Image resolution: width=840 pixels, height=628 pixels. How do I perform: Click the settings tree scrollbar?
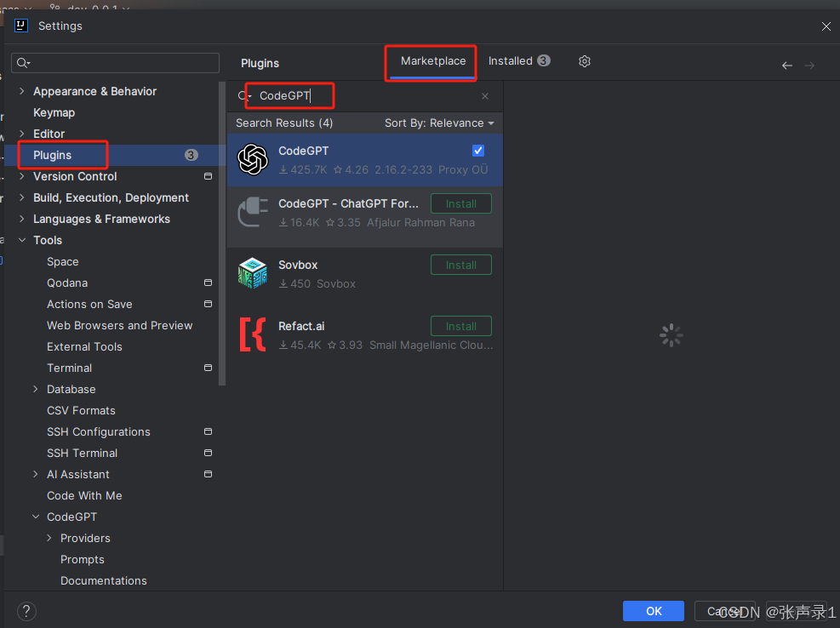click(x=222, y=234)
